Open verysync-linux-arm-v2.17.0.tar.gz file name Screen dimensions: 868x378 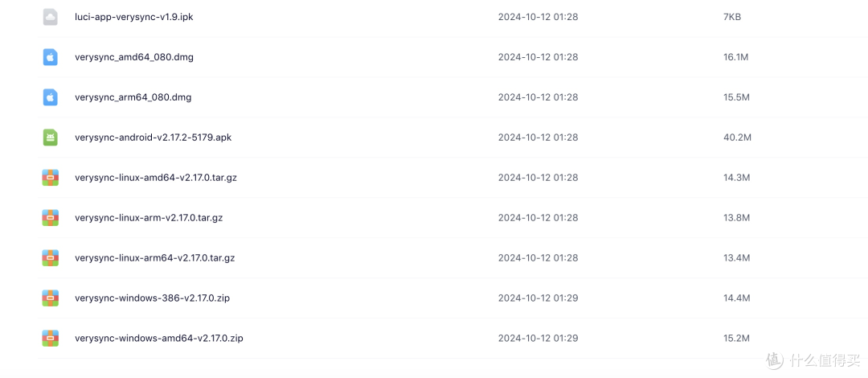point(149,218)
